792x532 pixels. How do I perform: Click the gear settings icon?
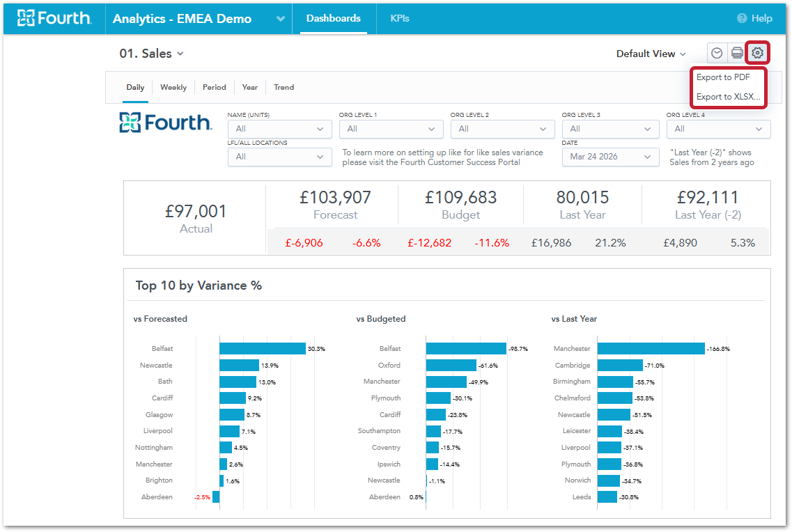(x=758, y=53)
